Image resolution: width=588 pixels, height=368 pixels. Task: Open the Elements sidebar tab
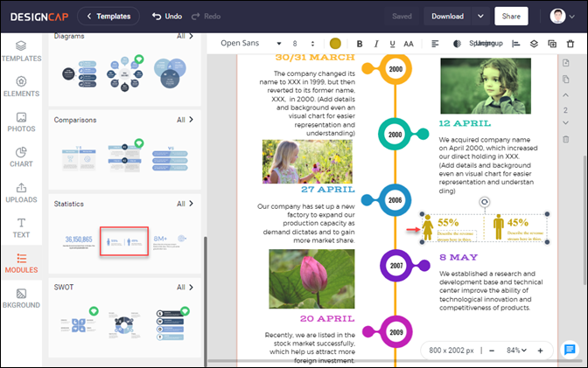point(21,87)
